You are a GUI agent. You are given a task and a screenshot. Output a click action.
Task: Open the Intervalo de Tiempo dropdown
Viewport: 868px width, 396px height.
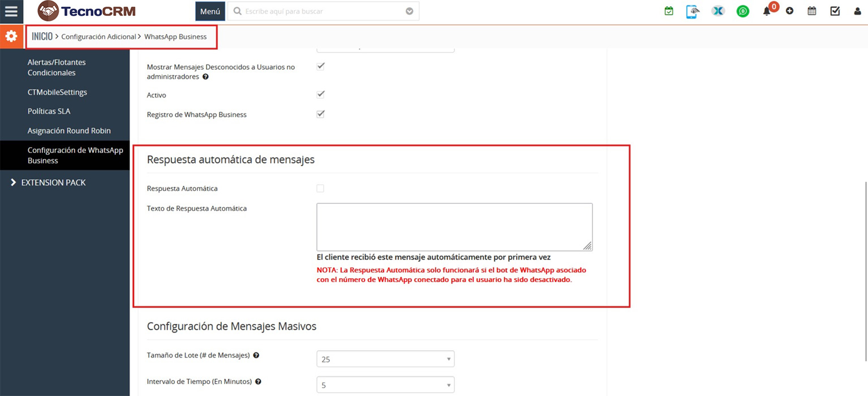click(385, 385)
